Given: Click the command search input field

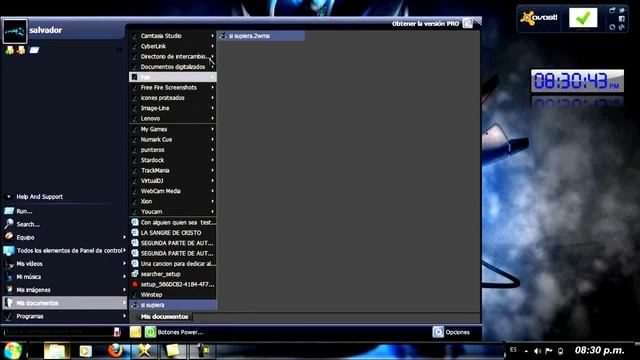Looking at the screenshot, I should click(x=58, y=332).
